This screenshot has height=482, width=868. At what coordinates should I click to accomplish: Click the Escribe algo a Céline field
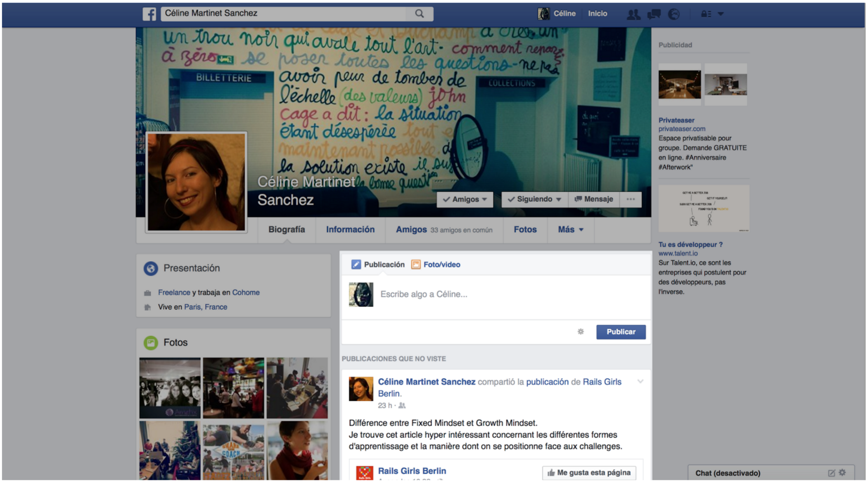click(512, 294)
